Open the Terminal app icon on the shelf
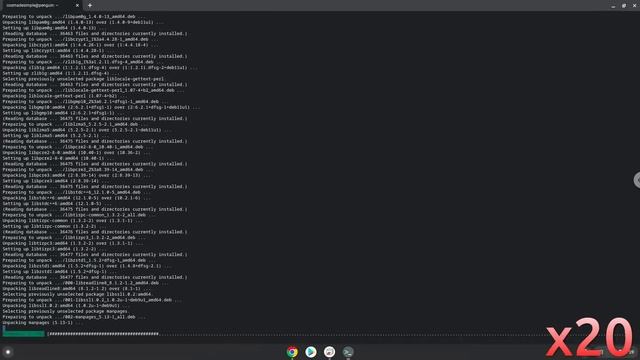 tap(348, 352)
